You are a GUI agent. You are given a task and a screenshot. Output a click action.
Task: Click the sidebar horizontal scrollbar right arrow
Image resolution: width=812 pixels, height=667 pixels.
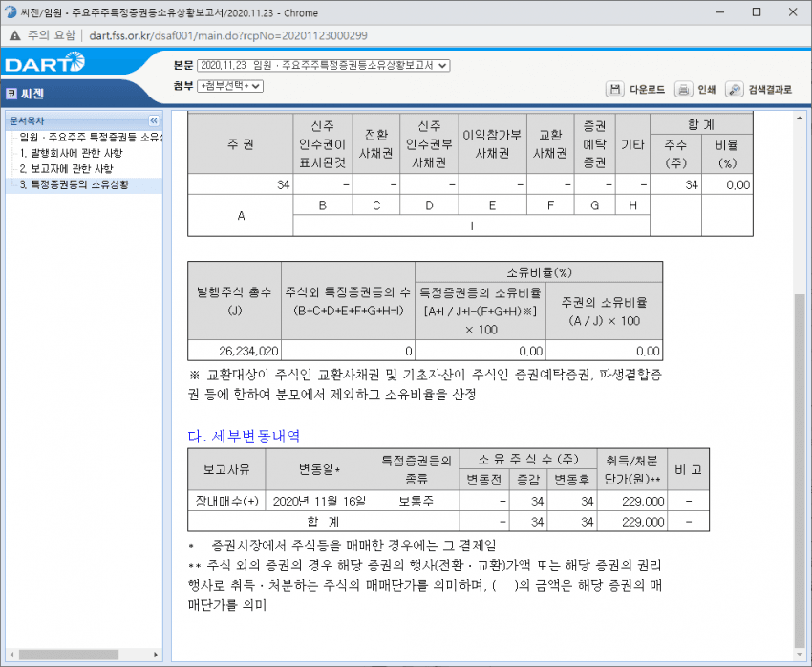pos(157,655)
